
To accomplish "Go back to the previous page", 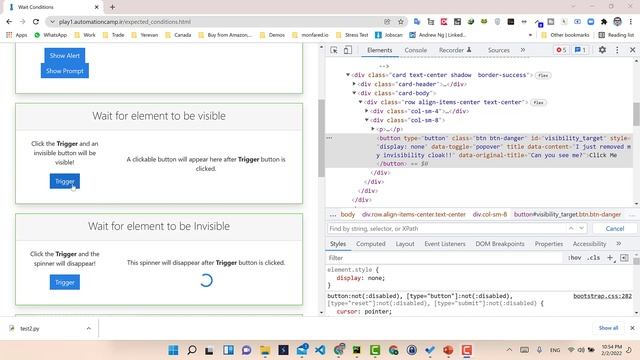I will 9,22.
